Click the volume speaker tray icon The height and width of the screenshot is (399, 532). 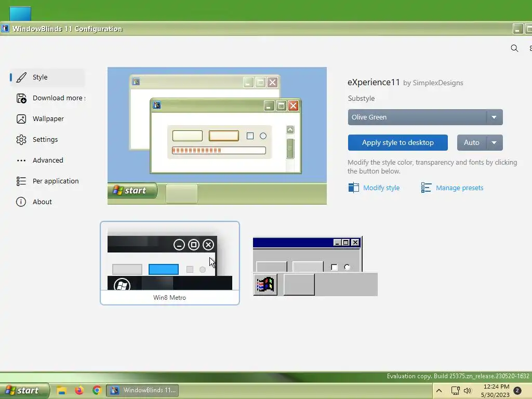point(468,391)
